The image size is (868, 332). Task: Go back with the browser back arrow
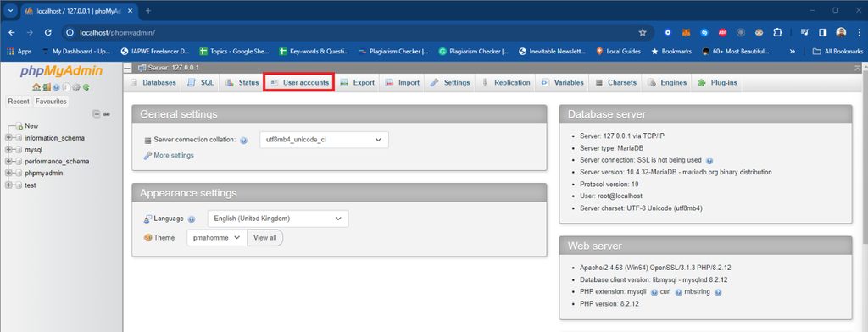(12, 33)
